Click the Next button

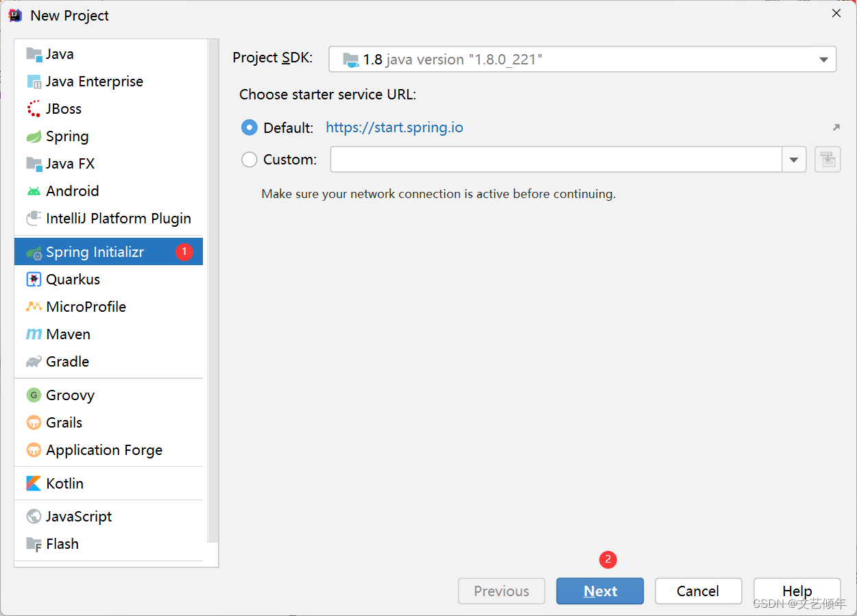(600, 591)
